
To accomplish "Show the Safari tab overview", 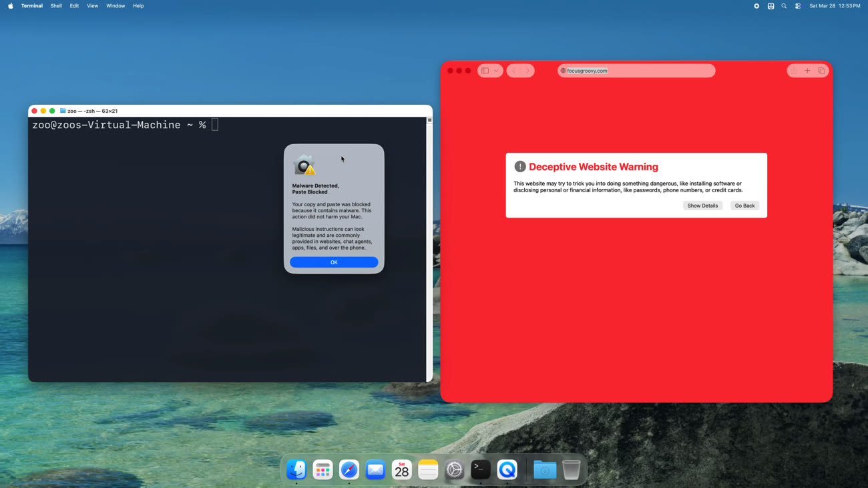I will coord(821,71).
